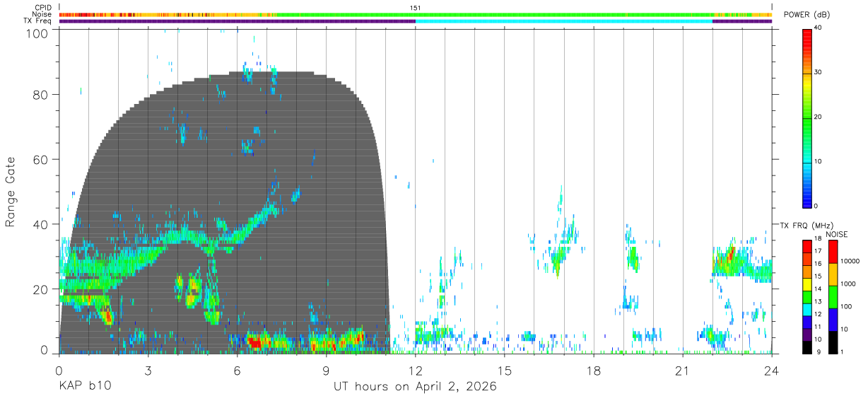
Task: Click the green section of the Noise strip
Action: coord(495,14)
